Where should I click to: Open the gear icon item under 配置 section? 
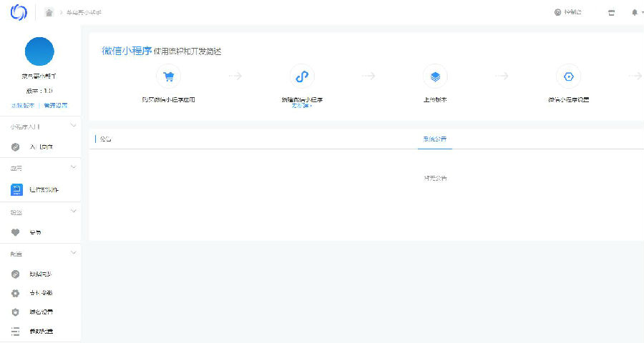[x=16, y=293]
